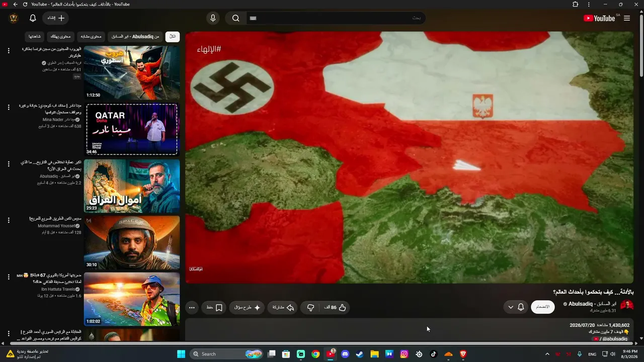Open options for the Ahmad Al-Sharaa interview video
The width and height of the screenshot is (644, 362).
[x=9, y=333]
